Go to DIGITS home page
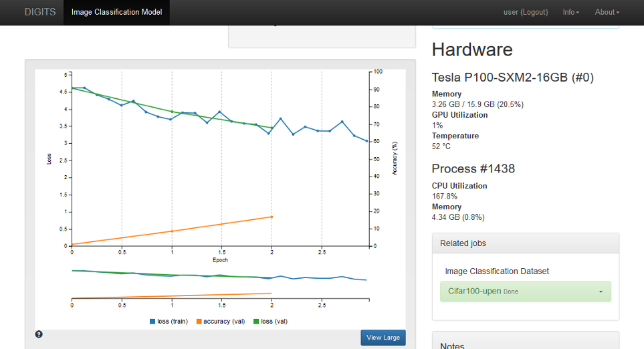The image size is (644, 349). 39,12
